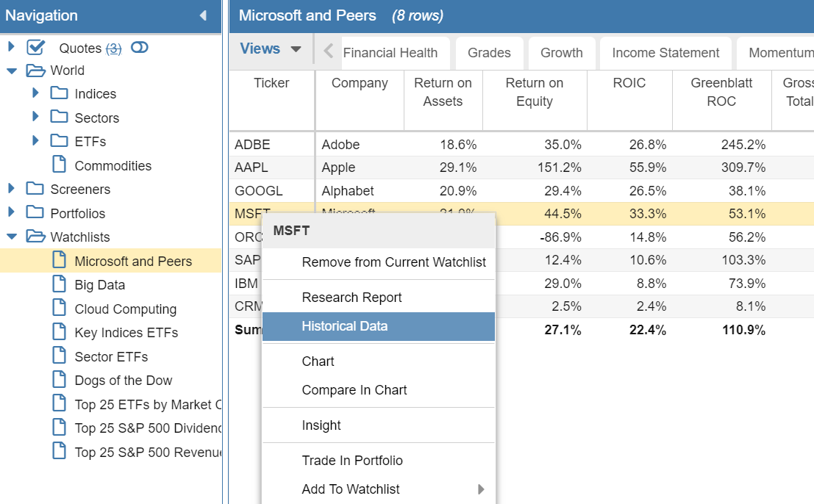Open the Views dropdown
The image size is (814, 504).
[271, 48]
